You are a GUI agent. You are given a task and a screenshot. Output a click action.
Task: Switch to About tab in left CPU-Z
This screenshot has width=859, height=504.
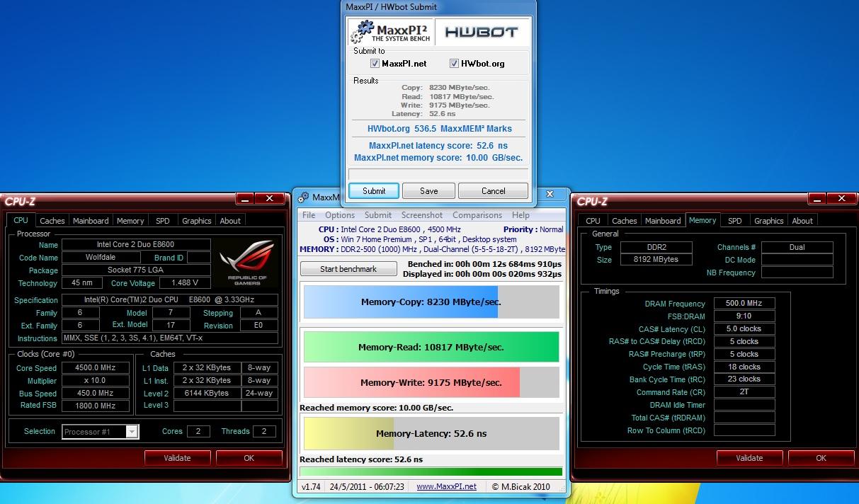[x=230, y=221]
